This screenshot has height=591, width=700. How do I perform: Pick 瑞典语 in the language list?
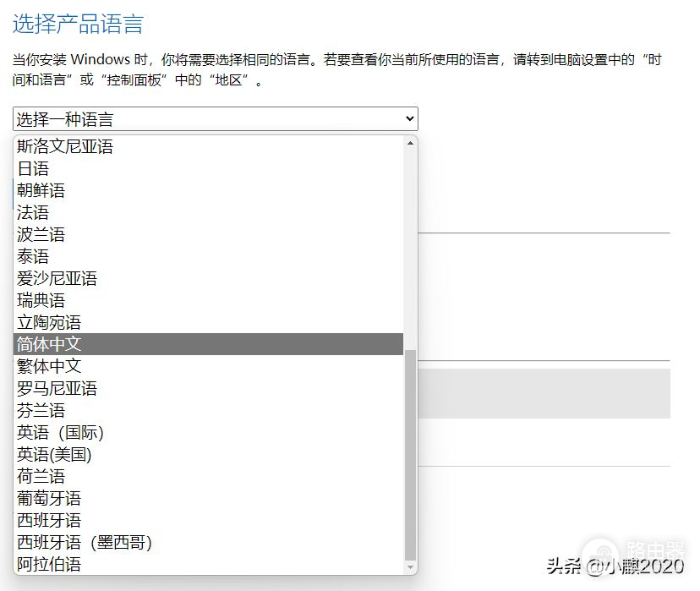click(208, 300)
